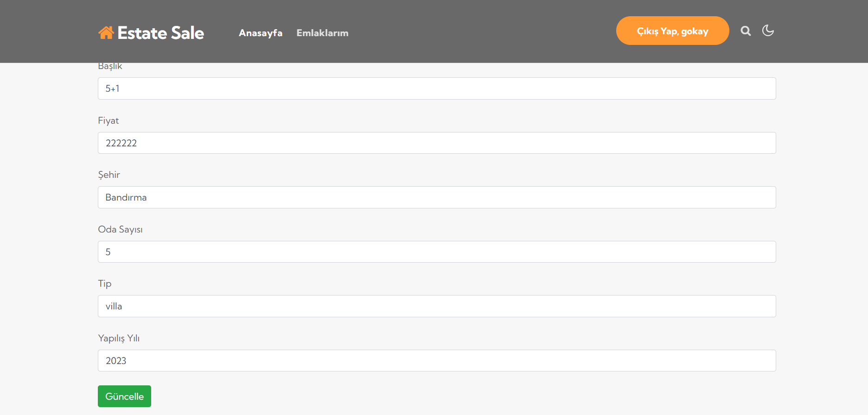Image resolution: width=868 pixels, height=415 pixels.
Task: Toggle dark mode with moon icon
Action: tap(768, 31)
